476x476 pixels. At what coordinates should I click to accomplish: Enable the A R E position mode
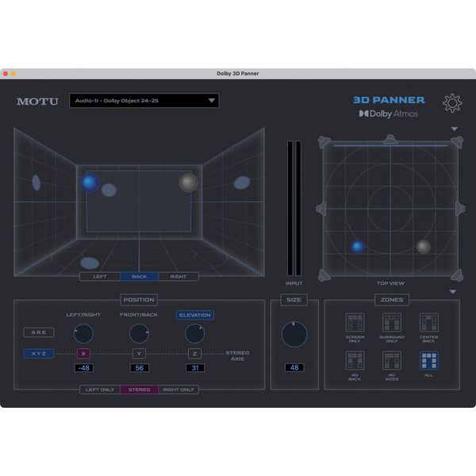pyautogui.click(x=39, y=332)
